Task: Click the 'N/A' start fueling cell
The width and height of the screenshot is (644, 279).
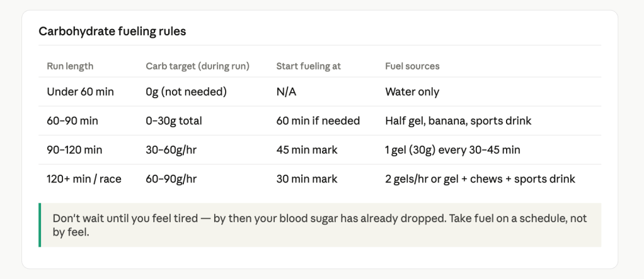Action: coord(286,92)
